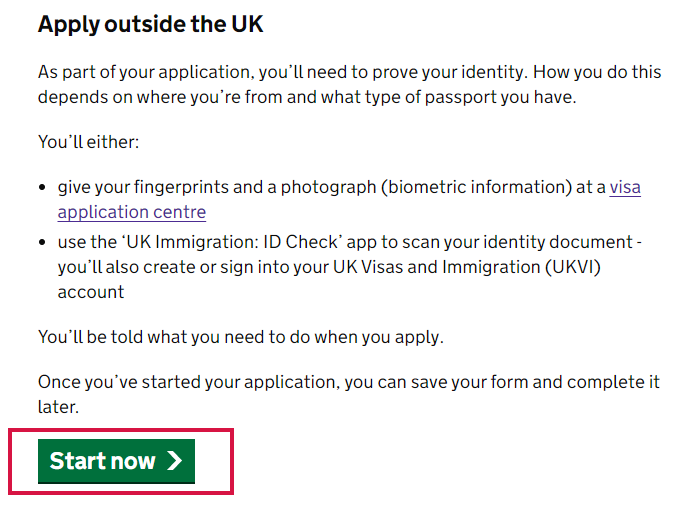This screenshot has width=693, height=527.
Task: Open the 'visa' link at the first bullet's line end
Action: [x=625, y=187]
